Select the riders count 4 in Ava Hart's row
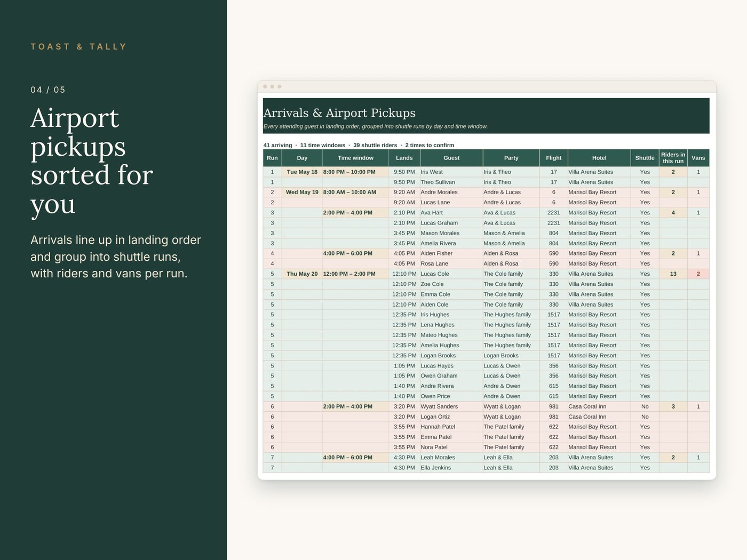747x560 pixels. pos(673,213)
